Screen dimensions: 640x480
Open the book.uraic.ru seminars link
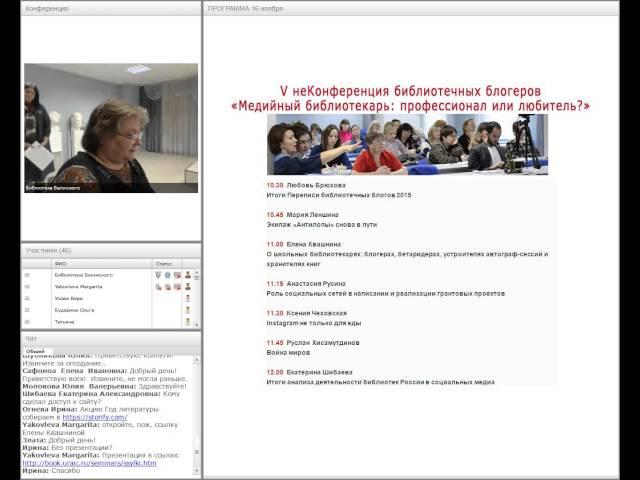coord(89,463)
